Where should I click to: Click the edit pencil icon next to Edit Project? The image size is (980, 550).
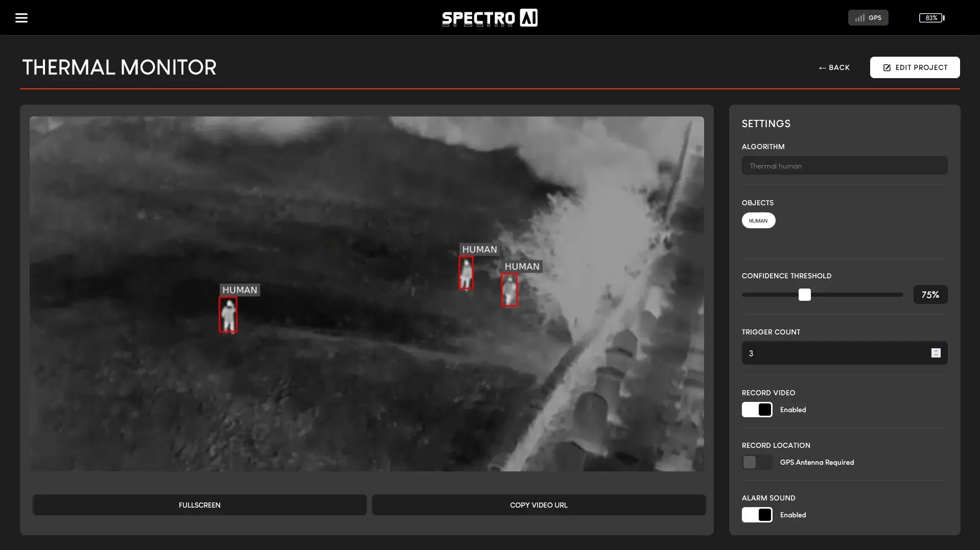[886, 67]
